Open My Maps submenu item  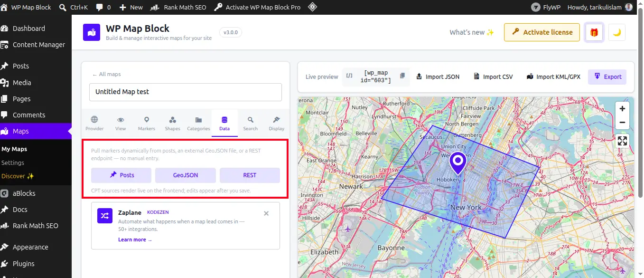(14, 149)
